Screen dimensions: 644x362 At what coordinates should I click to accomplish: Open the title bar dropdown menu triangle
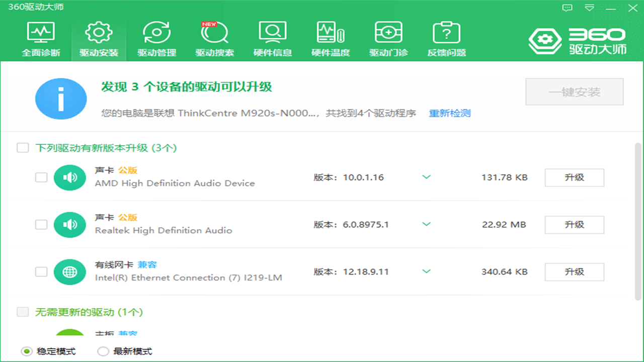click(590, 8)
